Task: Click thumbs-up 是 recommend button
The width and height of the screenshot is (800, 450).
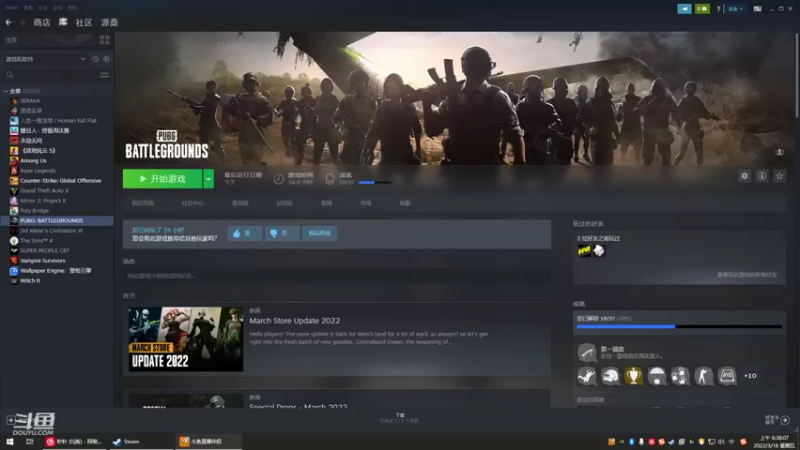Action: pos(245,233)
